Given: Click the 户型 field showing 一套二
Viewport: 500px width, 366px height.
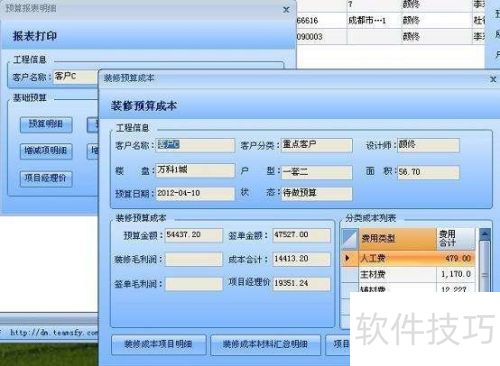Looking at the screenshot, I should pos(316,172).
